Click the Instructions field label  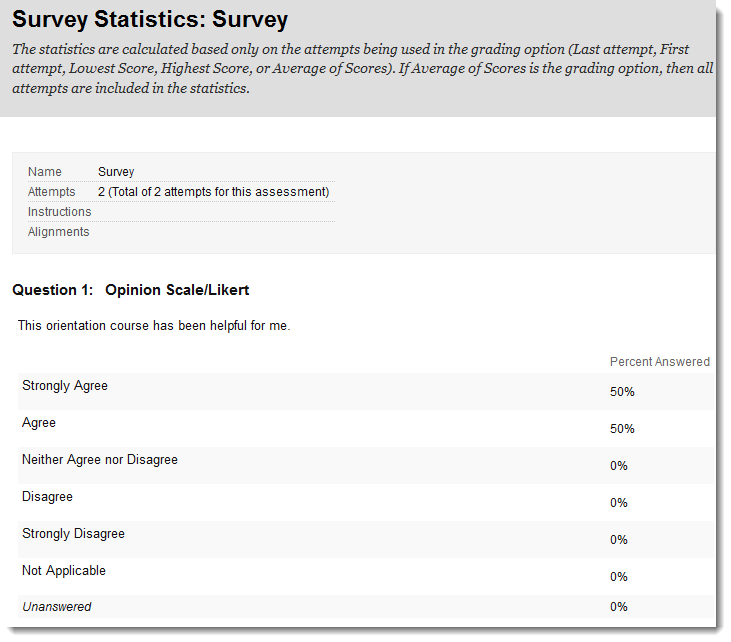[x=59, y=212]
